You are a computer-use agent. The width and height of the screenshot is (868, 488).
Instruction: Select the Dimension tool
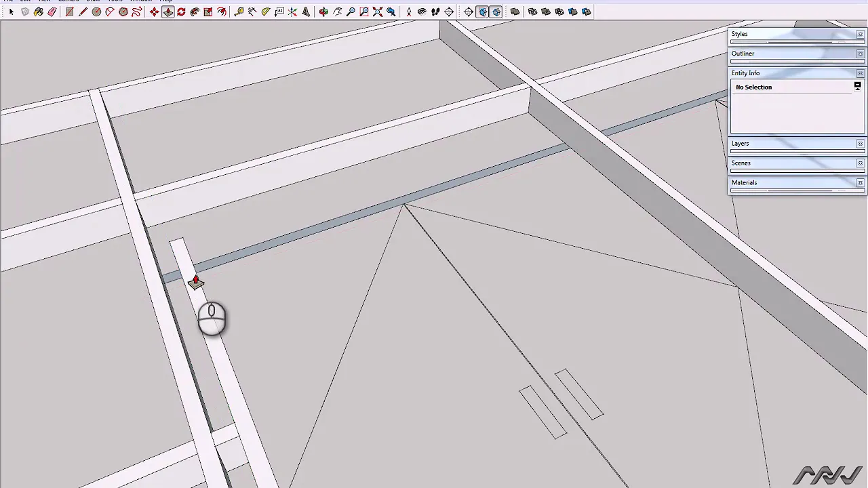(252, 12)
